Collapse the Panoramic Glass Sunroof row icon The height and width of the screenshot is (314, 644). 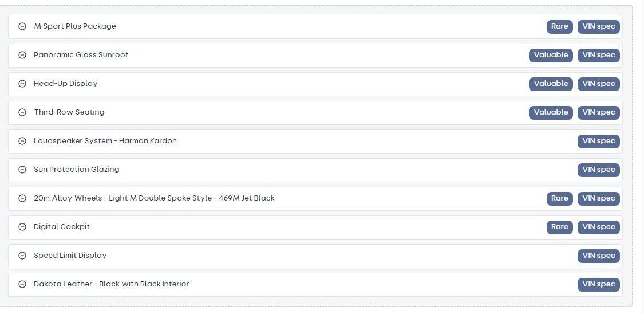coord(22,55)
